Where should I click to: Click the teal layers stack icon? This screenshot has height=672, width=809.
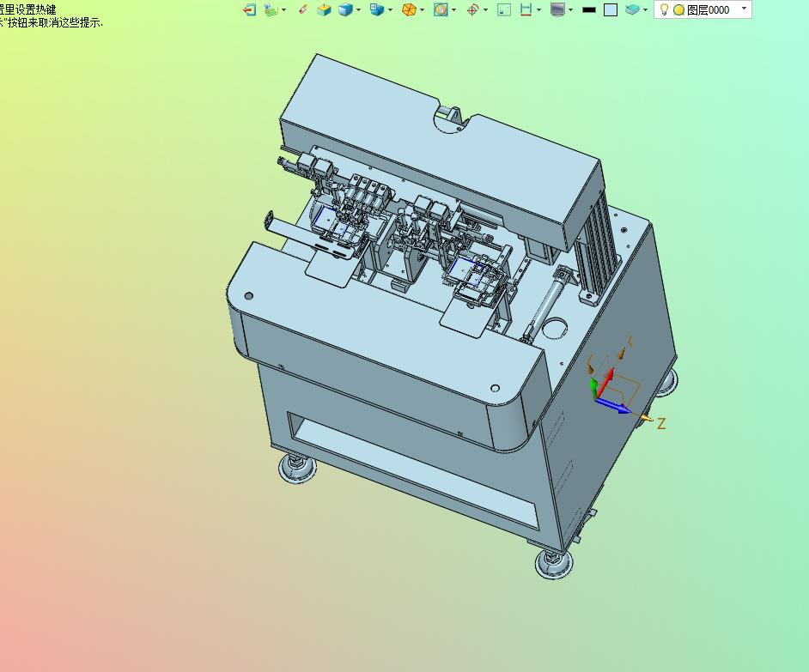pyautogui.click(x=632, y=9)
